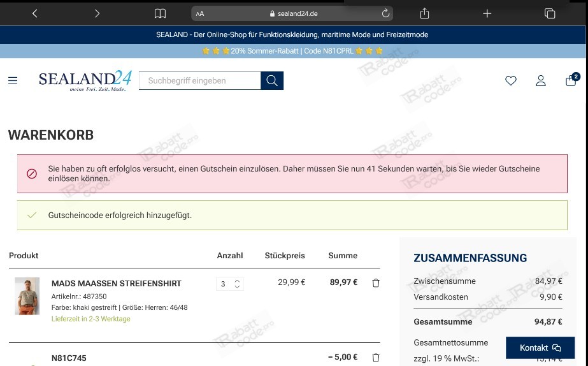The image size is (588, 366).
Task: Click the Lieferzeit in 2-3 Werktage text
Action: pyautogui.click(x=90, y=319)
